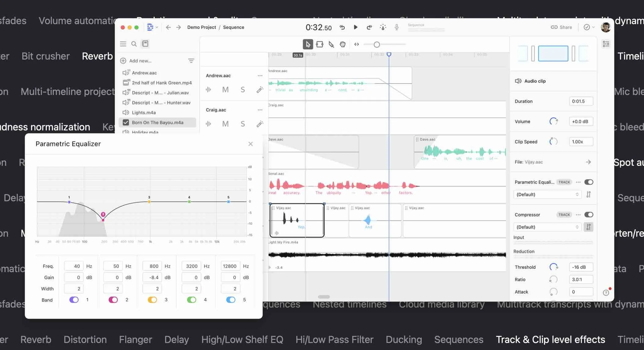This screenshot has height=350, width=644.
Task: Open Parametric Equalizer preset dropdown
Action: [x=547, y=195]
